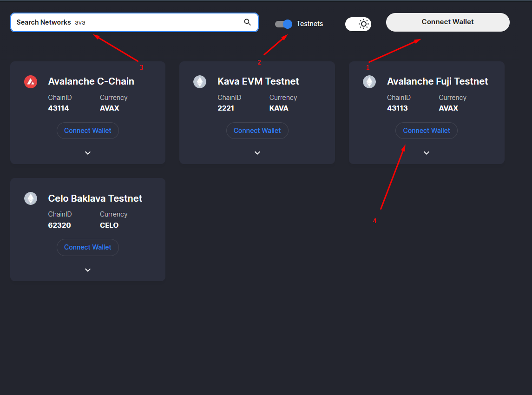Click the Celo Baklava Testnet title
The image size is (532, 395).
(95, 198)
